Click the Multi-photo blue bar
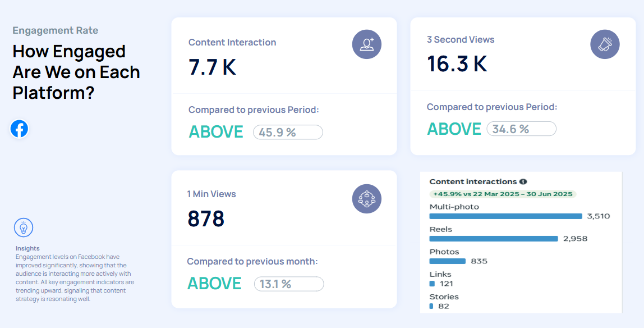This screenshot has height=328, width=644. coord(505,216)
